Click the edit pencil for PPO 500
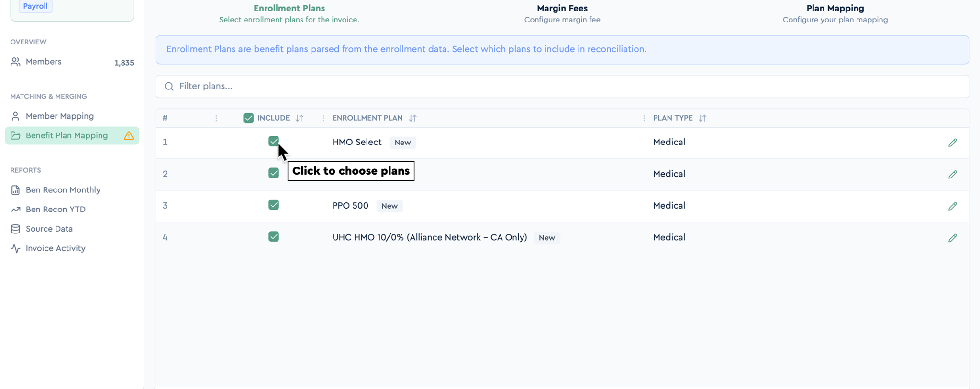Screen dimensions: 980x389 952,206
